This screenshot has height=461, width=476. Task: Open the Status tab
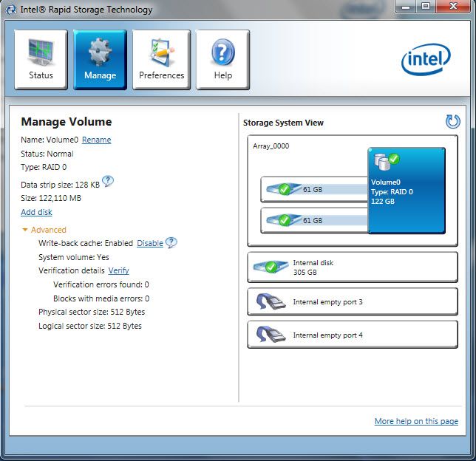tap(41, 60)
